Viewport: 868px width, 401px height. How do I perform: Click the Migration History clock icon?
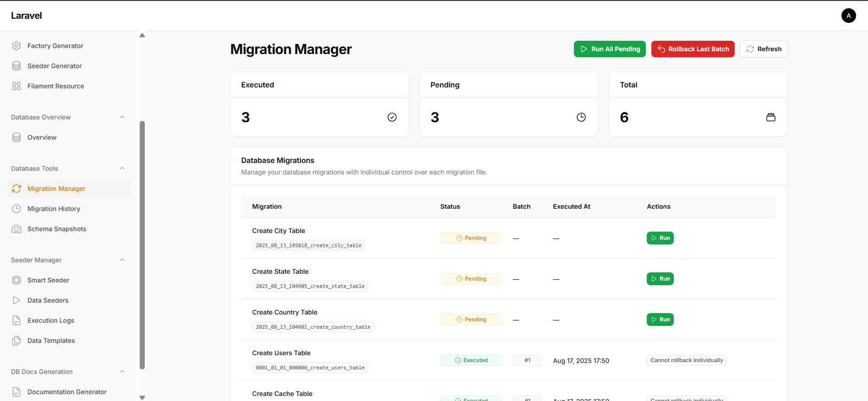click(x=16, y=209)
